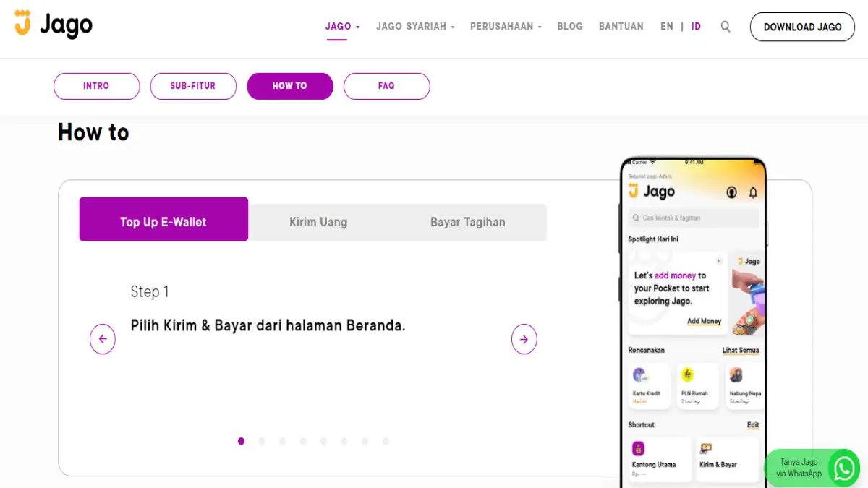The width and height of the screenshot is (868, 488).
Task: Click the How to heading
Action: (x=93, y=132)
